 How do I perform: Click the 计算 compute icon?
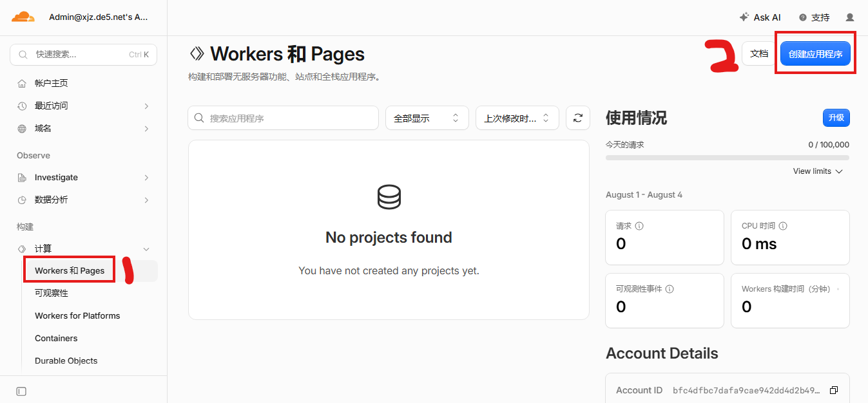pos(22,248)
